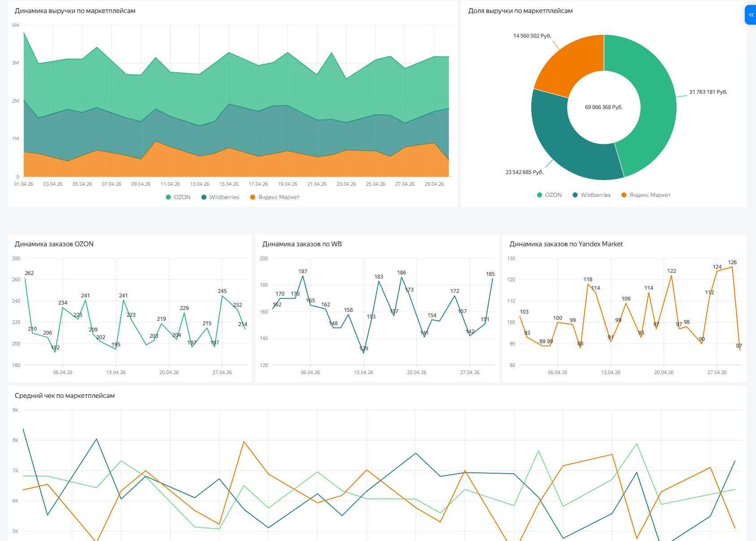Toggle Wildberries series in revenue dynamics legend
The height and width of the screenshot is (541, 756).
coord(220,197)
